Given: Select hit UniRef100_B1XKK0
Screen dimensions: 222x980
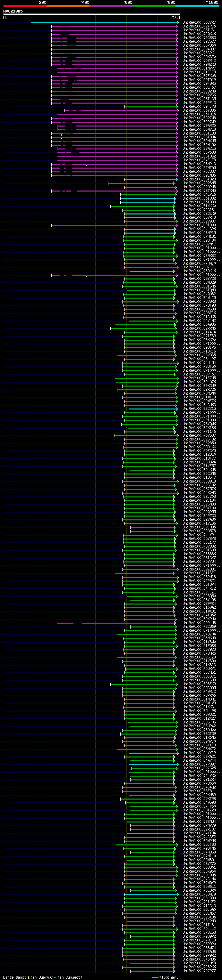Looking at the screenshot, I should tap(199, 206).
